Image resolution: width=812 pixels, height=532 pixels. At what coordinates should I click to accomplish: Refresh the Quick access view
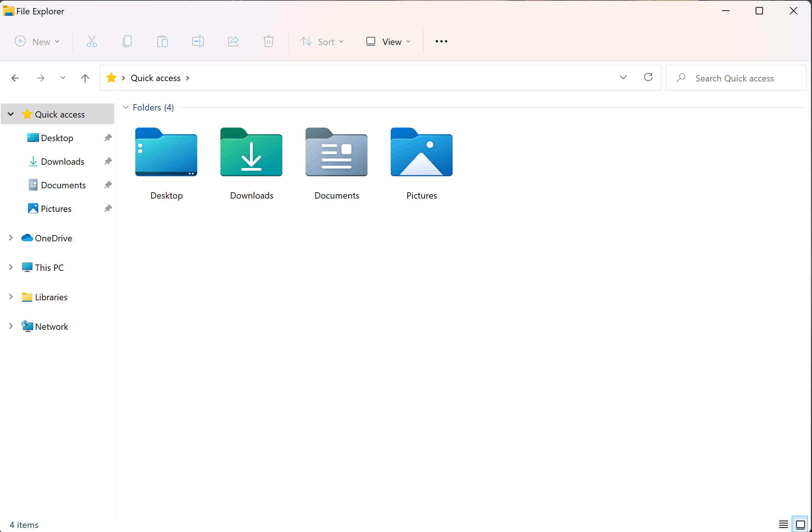click(648, 77)
